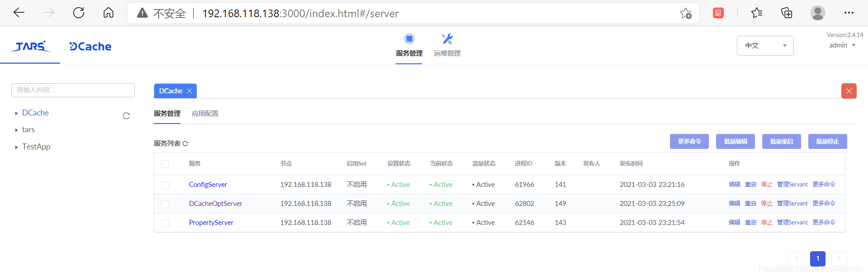Open 更多命令 for PropertyServer row
The height and width of the screenshot is (277, 868).
(824, 222)
